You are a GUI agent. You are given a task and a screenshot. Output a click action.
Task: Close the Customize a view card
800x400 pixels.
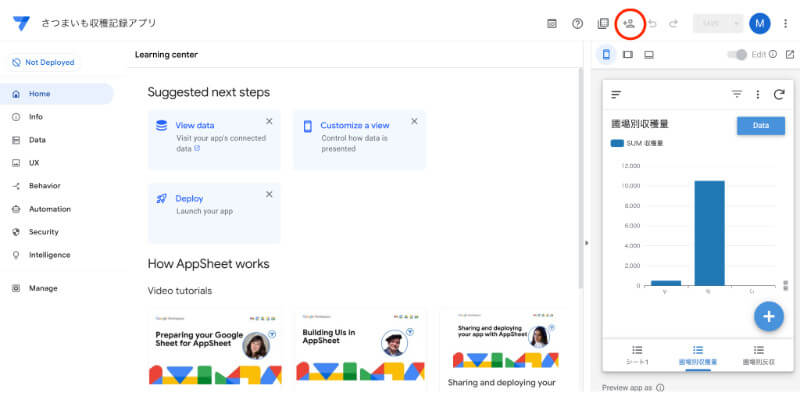(x=414, y=121)
